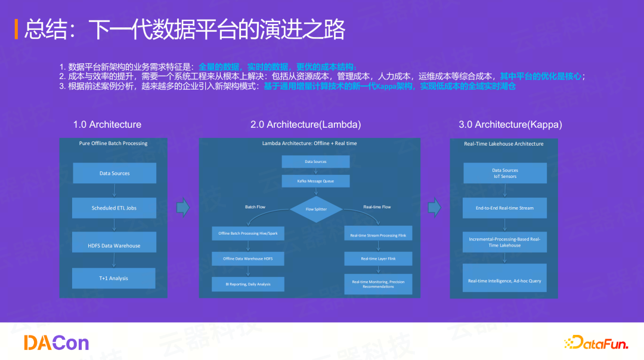Expand the Data Sources IoT Sensors node
The image size is (644, 360).
504,173
